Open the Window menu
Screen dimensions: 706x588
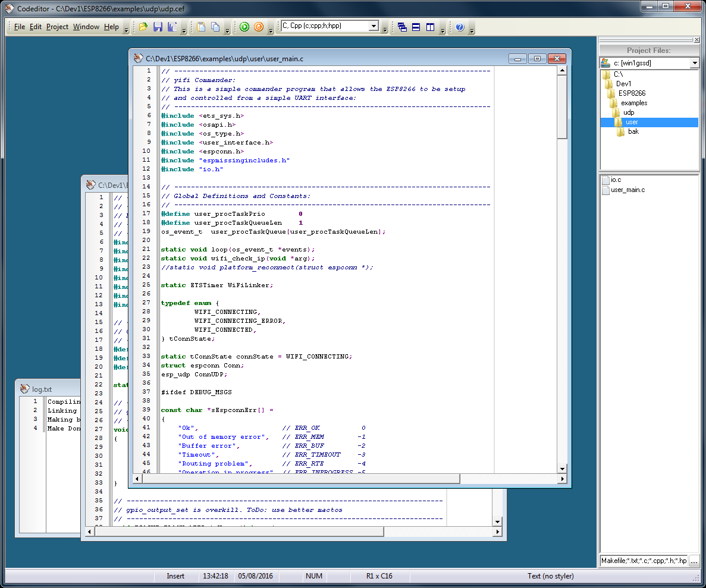coord(86,27)
